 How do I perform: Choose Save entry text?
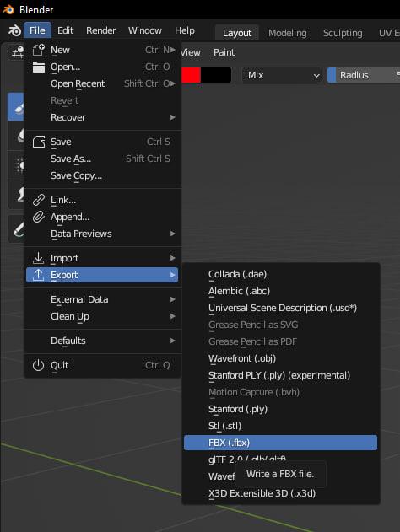pyautogui.click(x=61, y=142)
